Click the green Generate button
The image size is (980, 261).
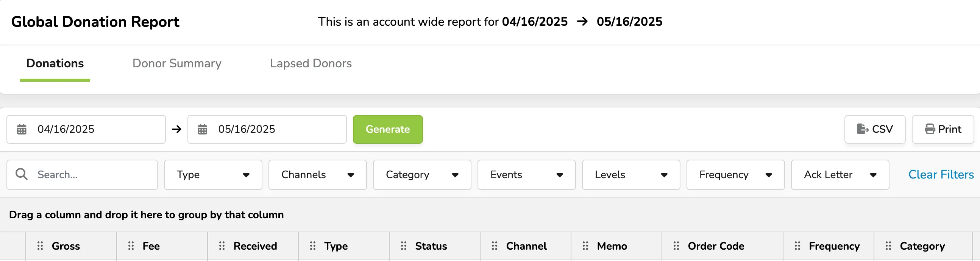pyautogui.click(x=388, y=129)
